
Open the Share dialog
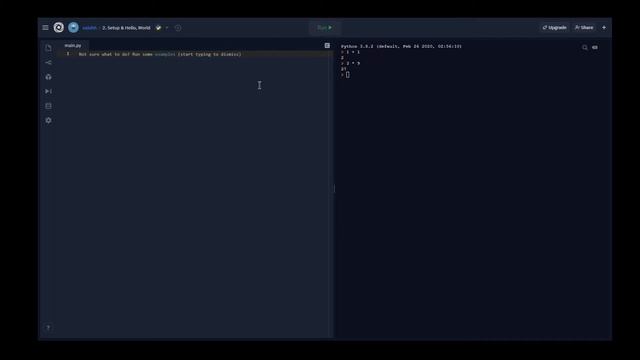[x=584, y=27]
